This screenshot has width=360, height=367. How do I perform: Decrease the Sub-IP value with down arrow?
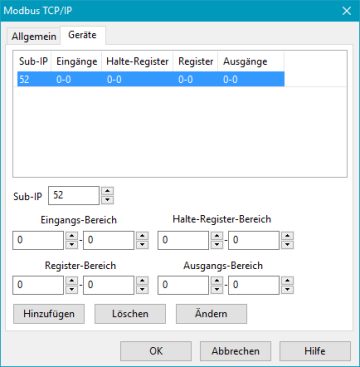coord(107,200)
